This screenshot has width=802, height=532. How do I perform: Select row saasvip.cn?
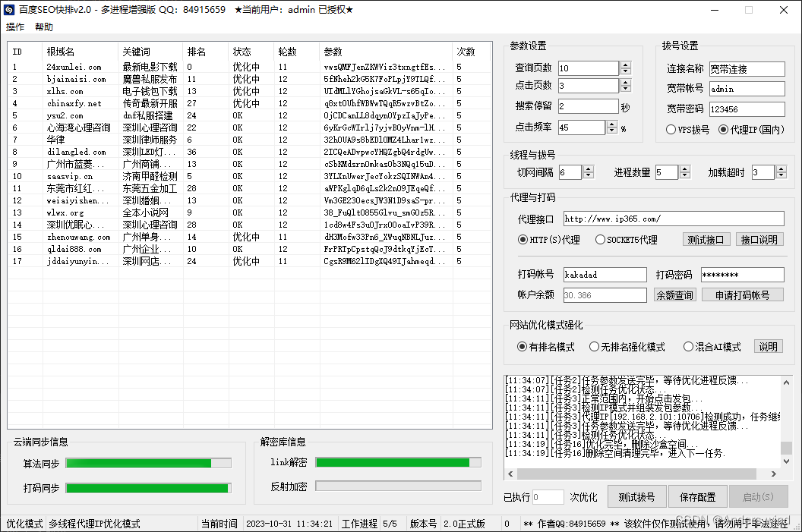click(249, 176)
